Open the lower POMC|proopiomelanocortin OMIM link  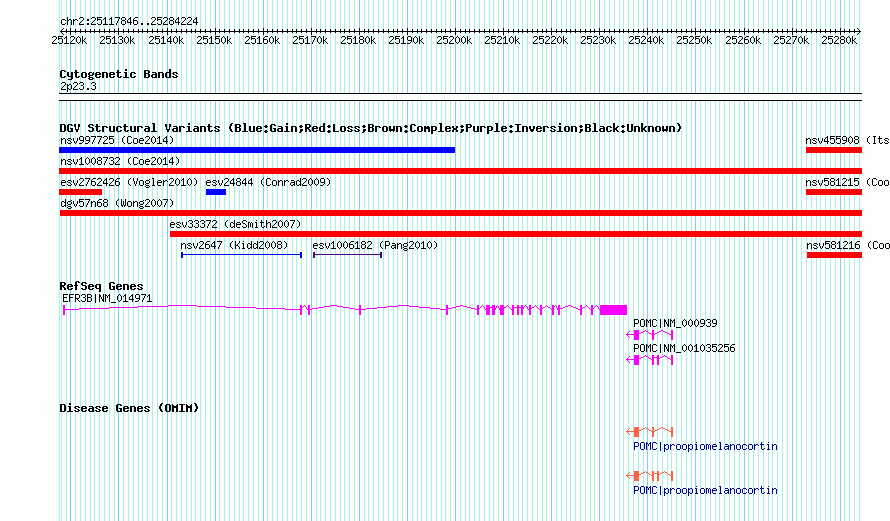[x=705, y=490]
